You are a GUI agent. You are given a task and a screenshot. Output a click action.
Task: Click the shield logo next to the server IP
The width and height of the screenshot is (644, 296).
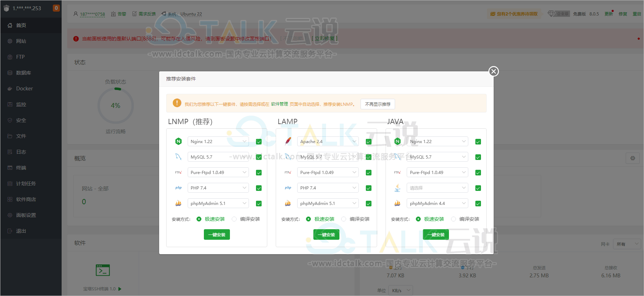tap(6, 8)
